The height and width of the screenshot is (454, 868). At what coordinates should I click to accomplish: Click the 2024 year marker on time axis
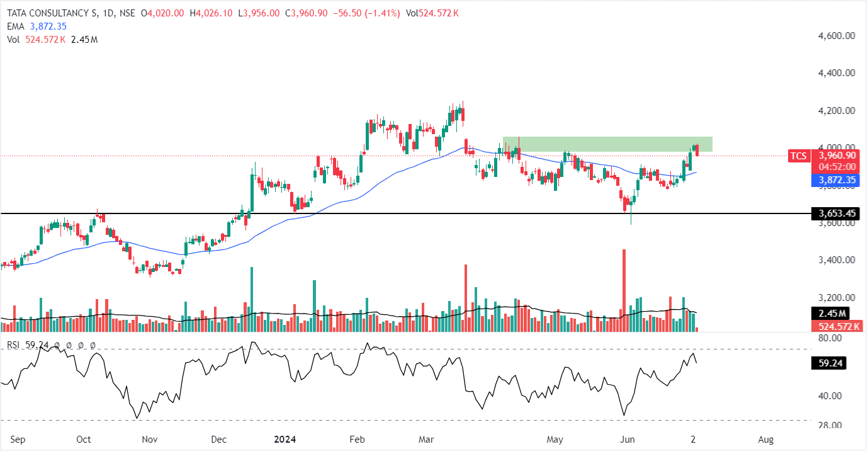click(x=286, y=439)
